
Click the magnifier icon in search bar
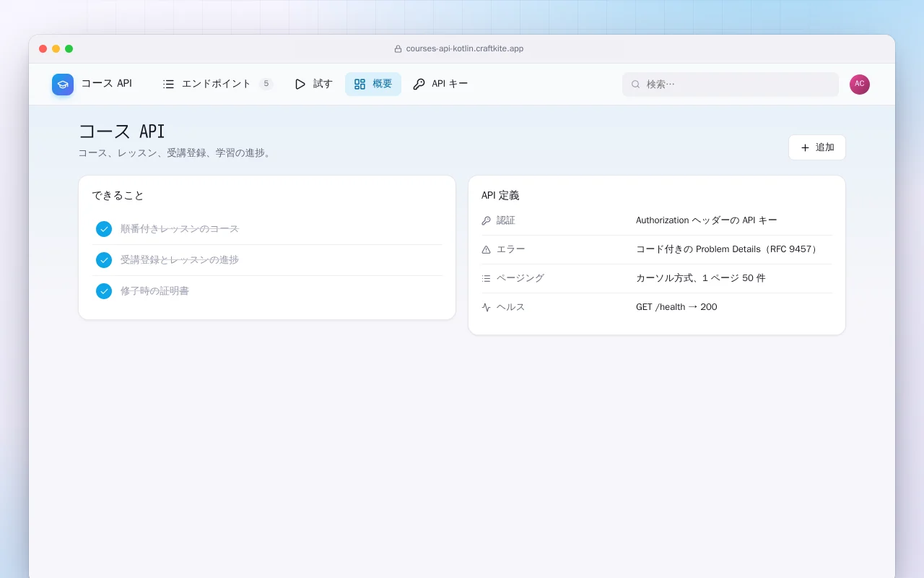(x=636, y=85)
